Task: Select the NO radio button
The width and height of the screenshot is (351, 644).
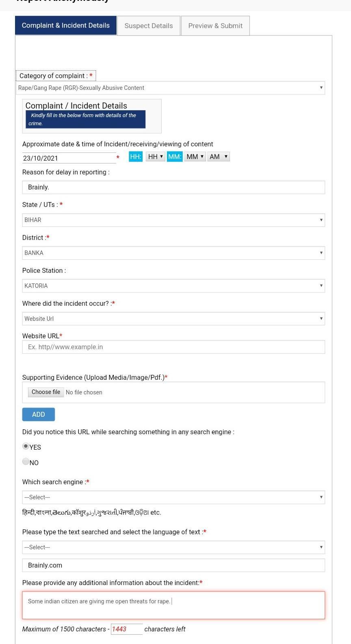Action: (26, 461)
